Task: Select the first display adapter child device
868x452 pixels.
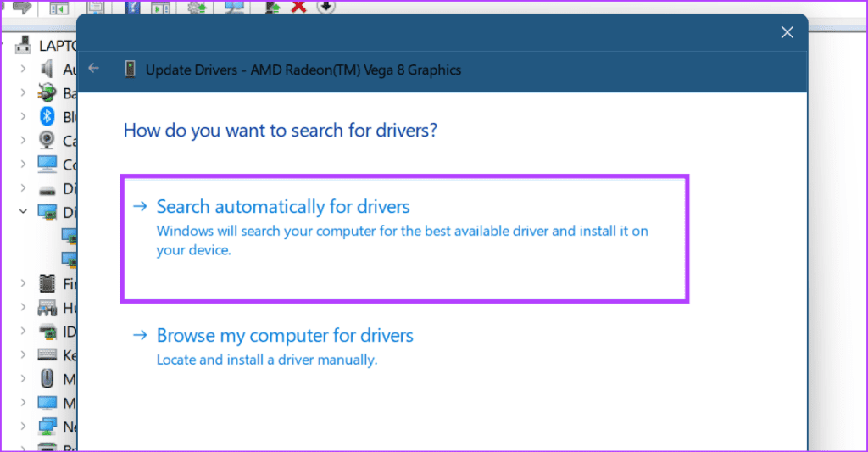Action: [x=70, y=237]
